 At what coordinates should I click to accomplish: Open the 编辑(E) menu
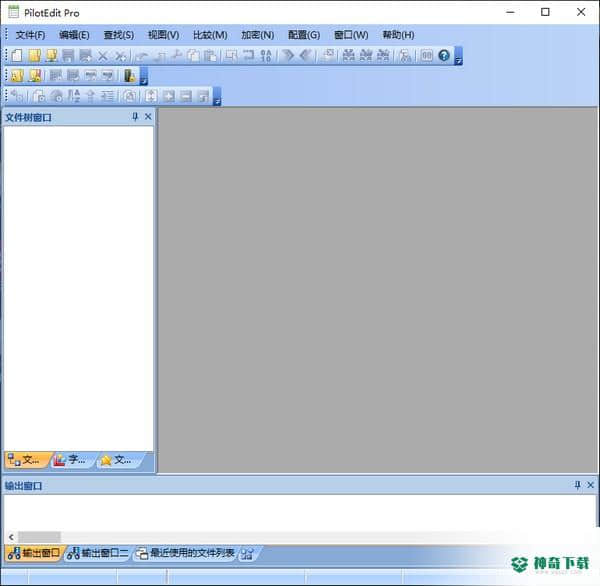(x=74, y=35)
